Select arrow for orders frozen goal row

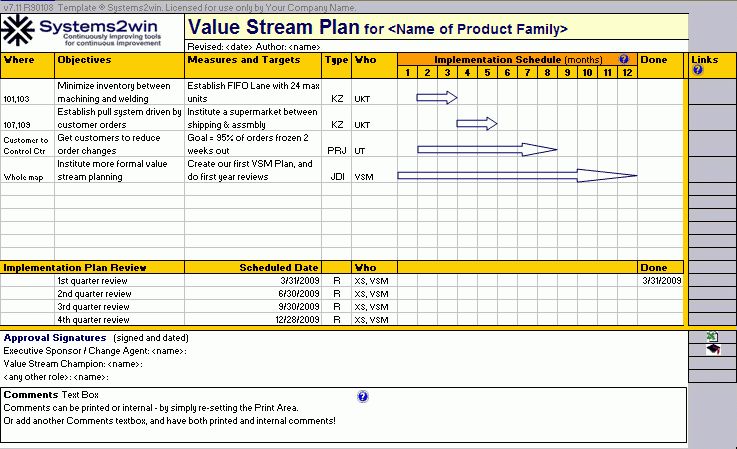pos(487,150)
